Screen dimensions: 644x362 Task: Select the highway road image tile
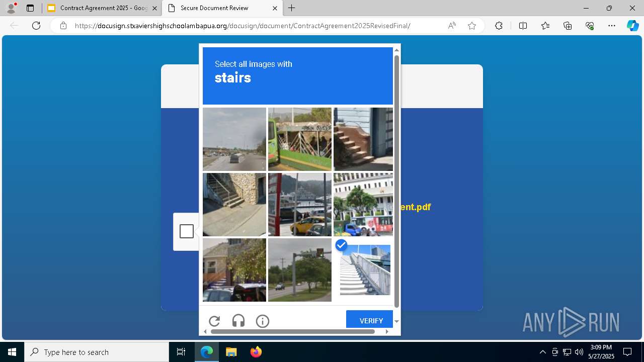pos(234,139)
